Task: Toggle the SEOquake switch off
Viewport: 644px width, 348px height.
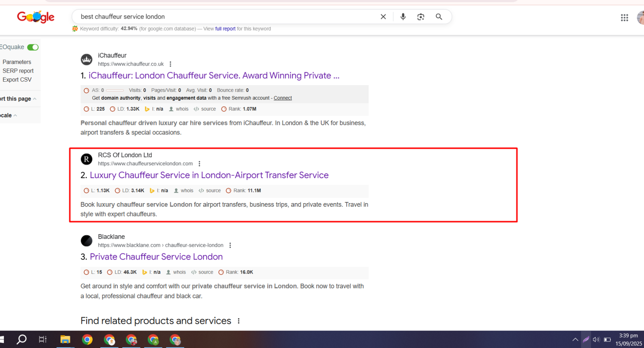Action: tap(33, 47)
